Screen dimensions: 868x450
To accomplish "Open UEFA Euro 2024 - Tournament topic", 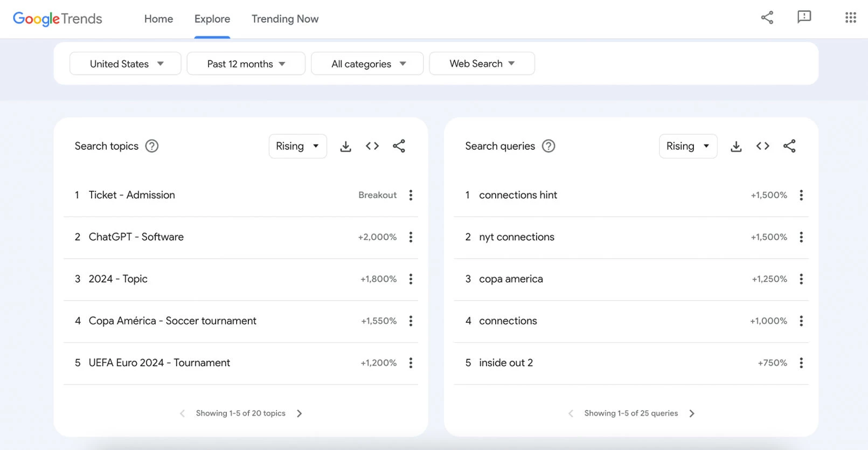I will coord(159,363).
